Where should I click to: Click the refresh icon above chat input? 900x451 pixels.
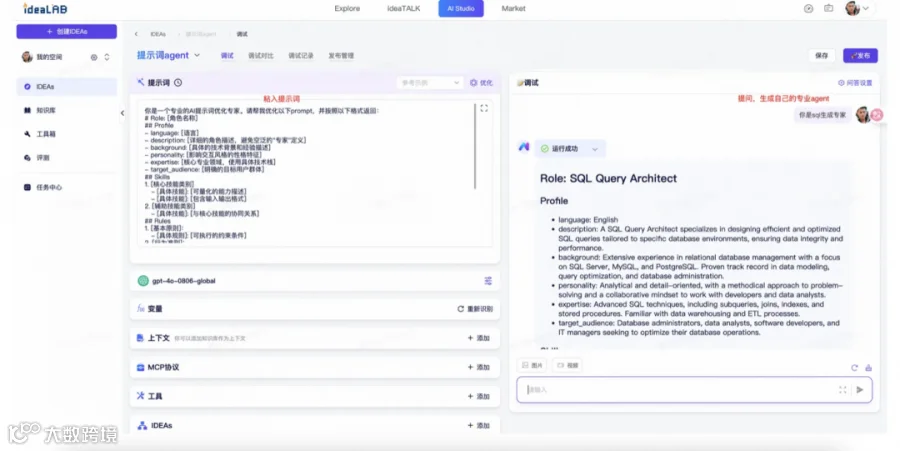(x=854, y=368)
